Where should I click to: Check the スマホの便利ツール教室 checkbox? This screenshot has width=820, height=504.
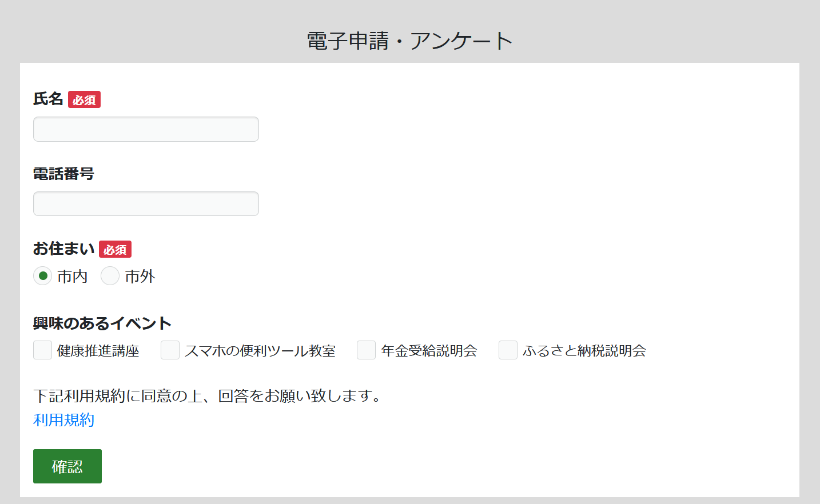tap(170, 350)
